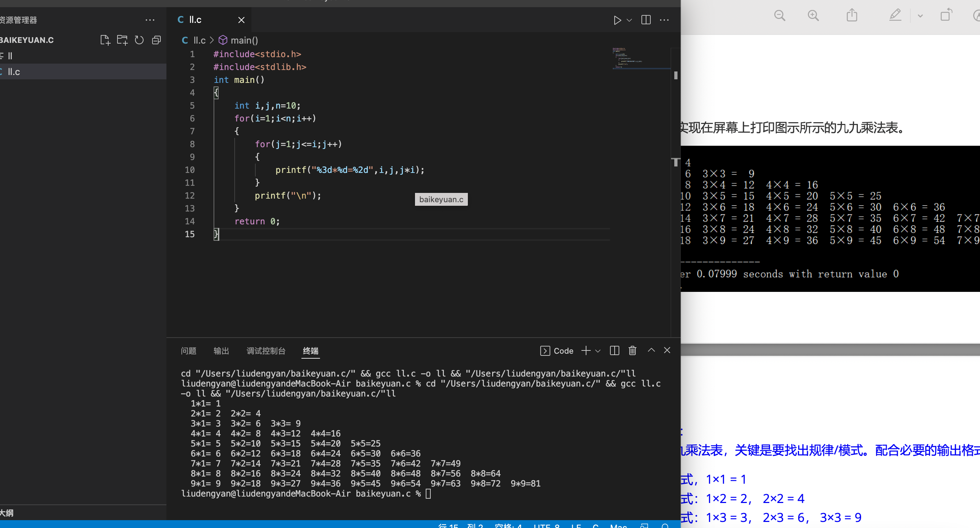Image resolution: width=980 pixels, height=528 pixels.
Task: Maximize the terminal panel size
Action: tap(651, 350)
